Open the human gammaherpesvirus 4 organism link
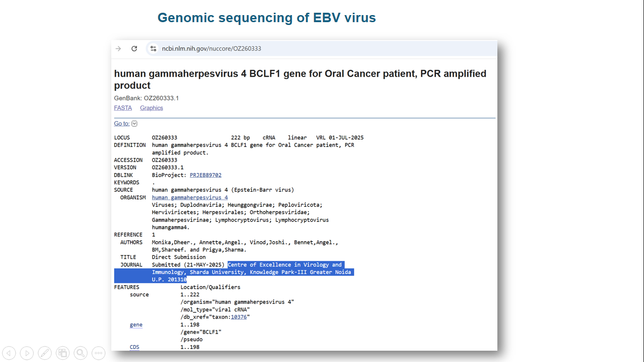This screenshot has width=644, height=362. tap(190, 197)
